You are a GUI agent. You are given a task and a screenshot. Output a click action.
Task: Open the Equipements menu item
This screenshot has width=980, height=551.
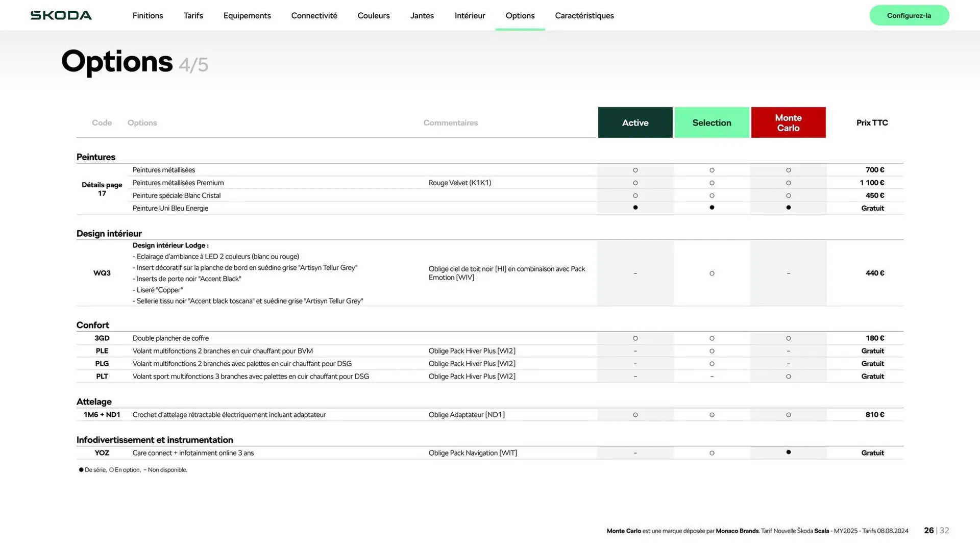coord(247,15)
